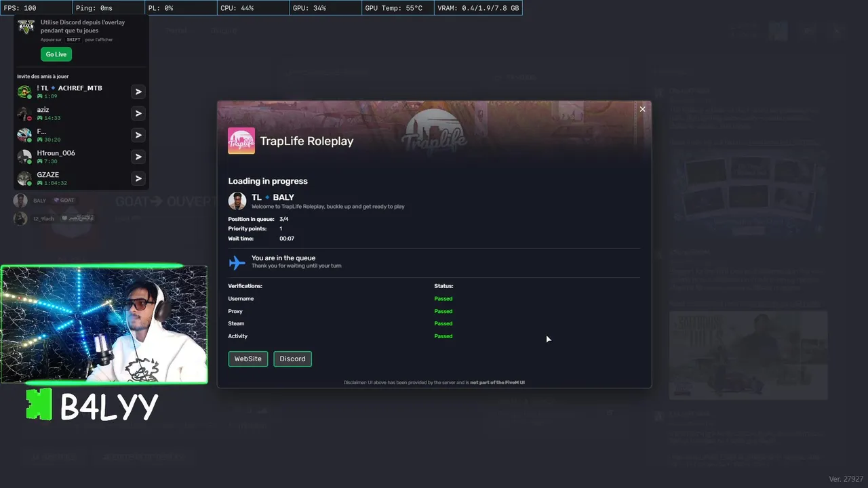The width and height of the screenshot is (868, 488).
Task: Click GZAZE's avatar in the overlay
Action: click(x=24, y=178)
